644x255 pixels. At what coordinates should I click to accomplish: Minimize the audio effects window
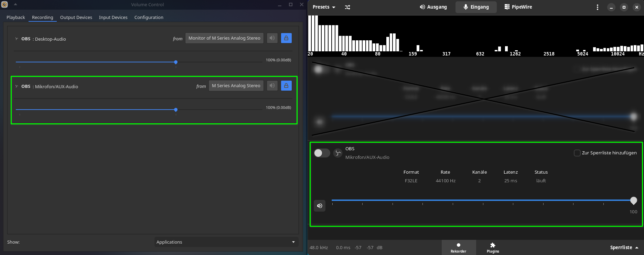pyautogui.click(x=611, y=7)
